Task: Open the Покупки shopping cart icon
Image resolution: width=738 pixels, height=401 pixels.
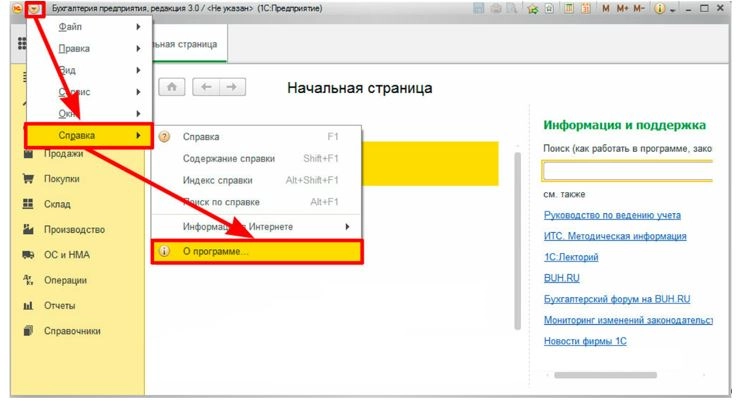Action: point(28,179)
